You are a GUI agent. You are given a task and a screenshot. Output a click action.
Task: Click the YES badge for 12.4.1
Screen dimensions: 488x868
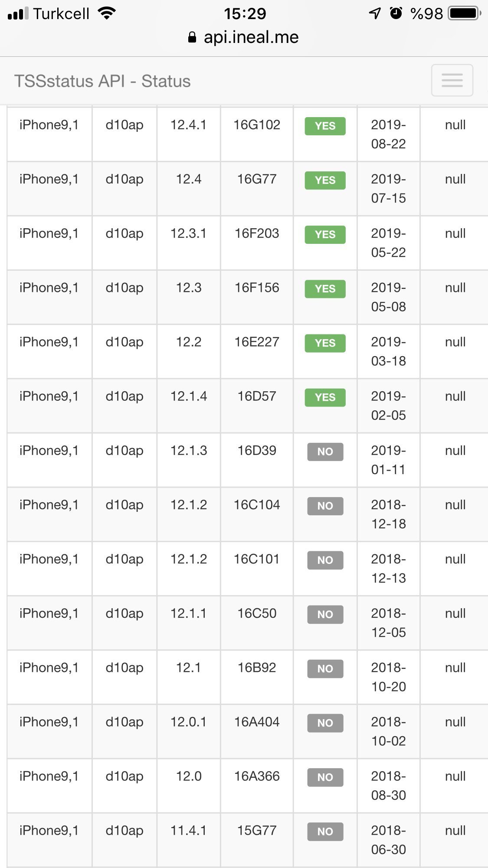pyautogui.click(x=325, y=126)
